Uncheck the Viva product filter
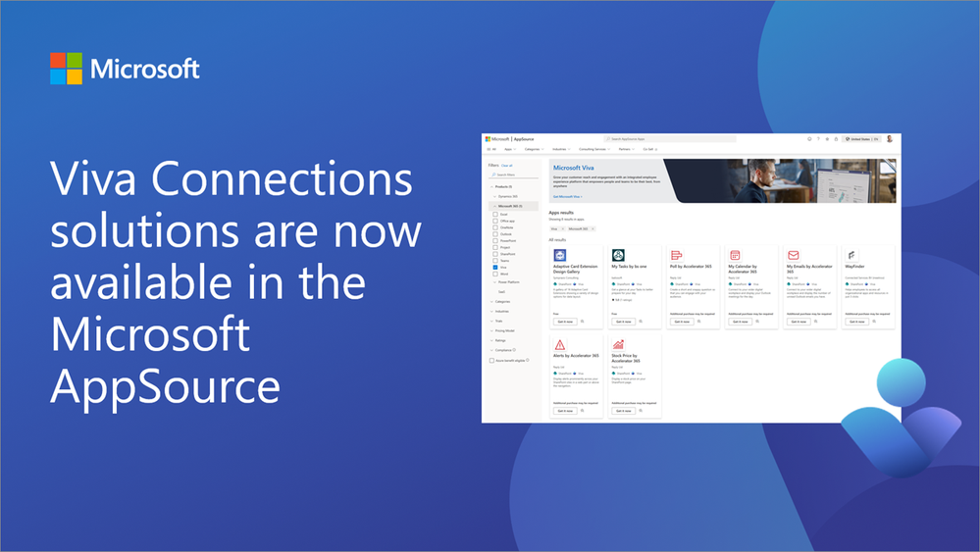Screen dimensions: 980x552 [495, 268]
